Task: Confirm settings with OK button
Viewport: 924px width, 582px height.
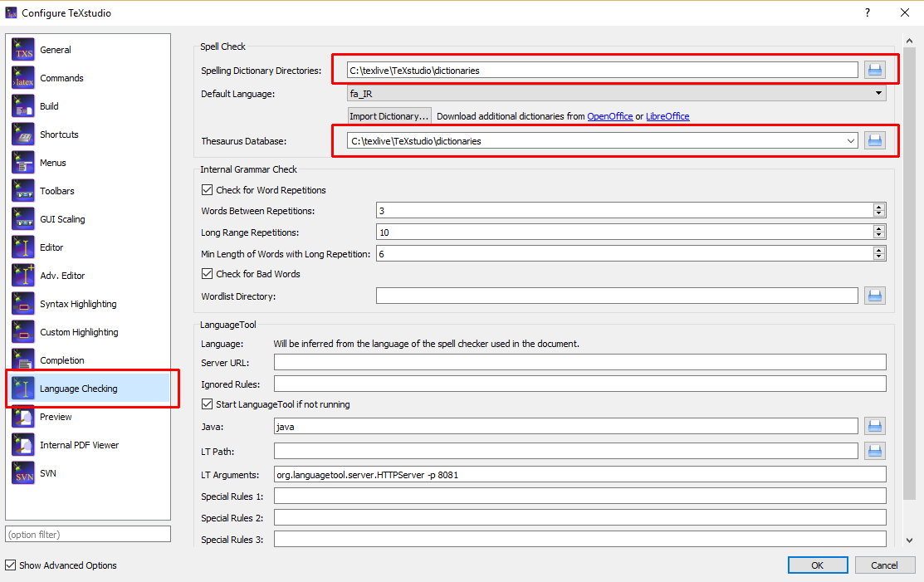Action: (818, 565)
